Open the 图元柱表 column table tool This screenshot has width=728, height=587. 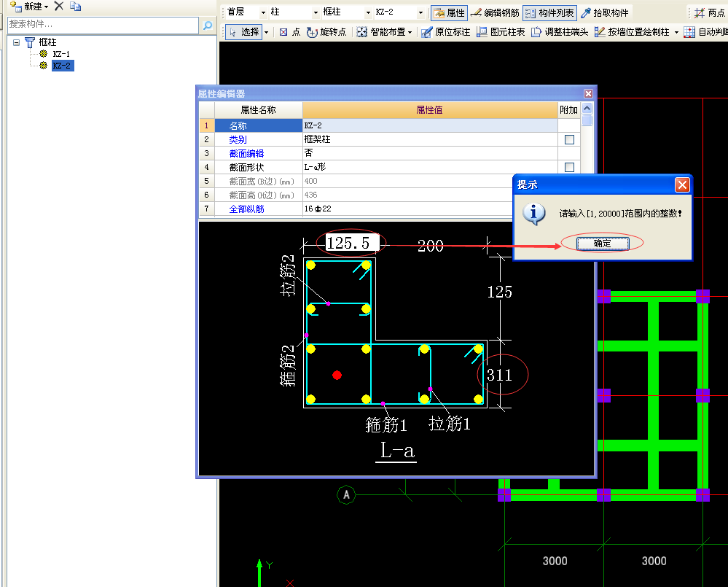[501, 31]
